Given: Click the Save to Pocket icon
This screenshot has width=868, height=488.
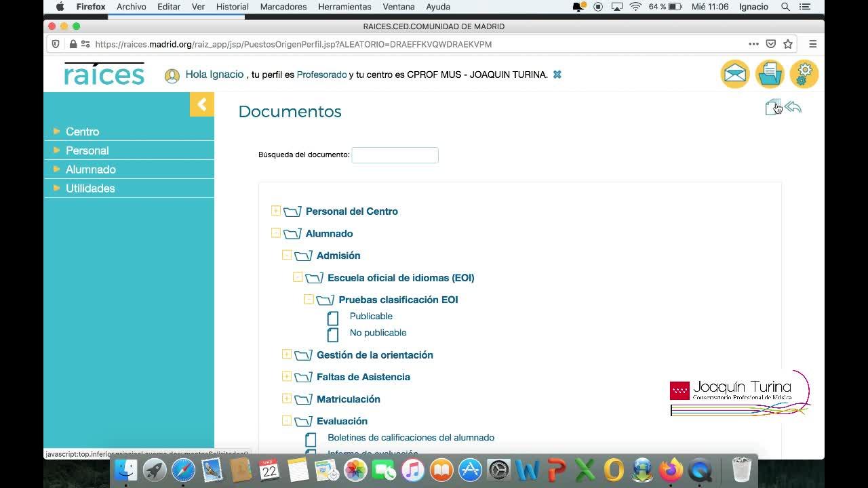Looking at the screenshot, I should (x=771, y=44).
